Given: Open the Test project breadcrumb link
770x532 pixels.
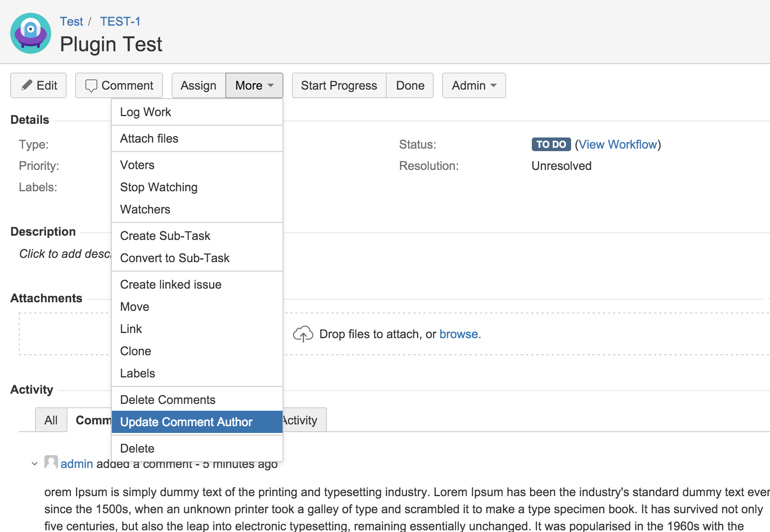Looking at the screenshot, I should click(x=71, y=21).
